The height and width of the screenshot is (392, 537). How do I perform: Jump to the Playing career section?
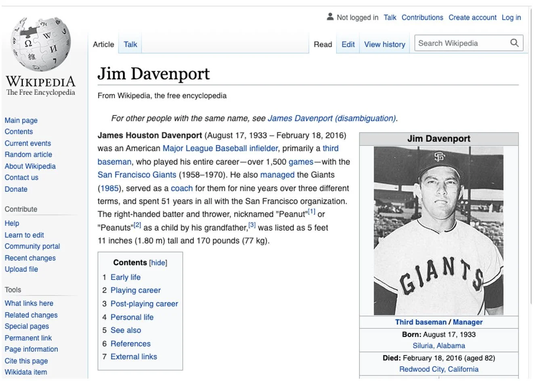(135, 290)
